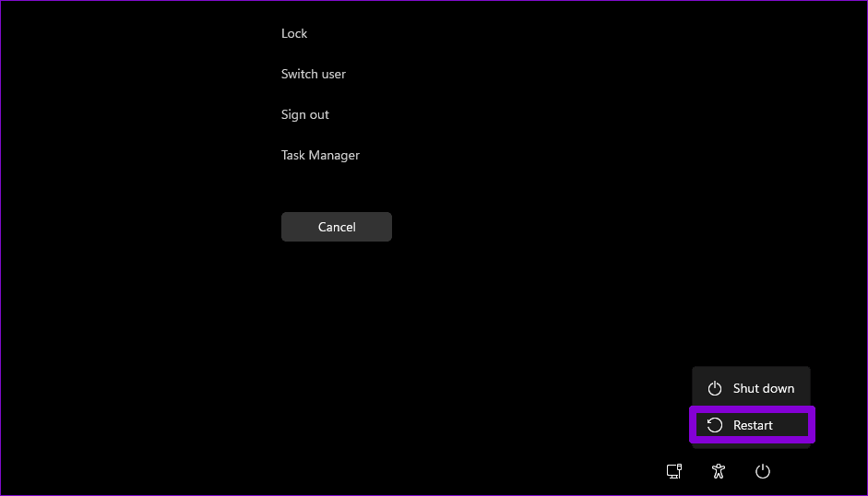Choose Switch user
Image resolution: width=868 pixels, height=496 pixels.
pos(314,74)
